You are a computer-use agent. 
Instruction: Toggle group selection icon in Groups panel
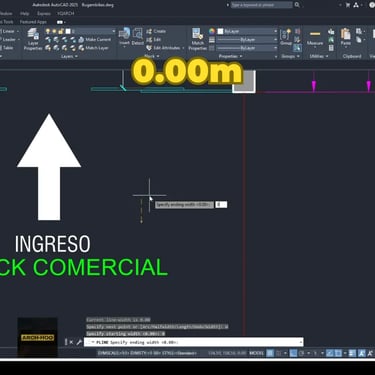297,48
